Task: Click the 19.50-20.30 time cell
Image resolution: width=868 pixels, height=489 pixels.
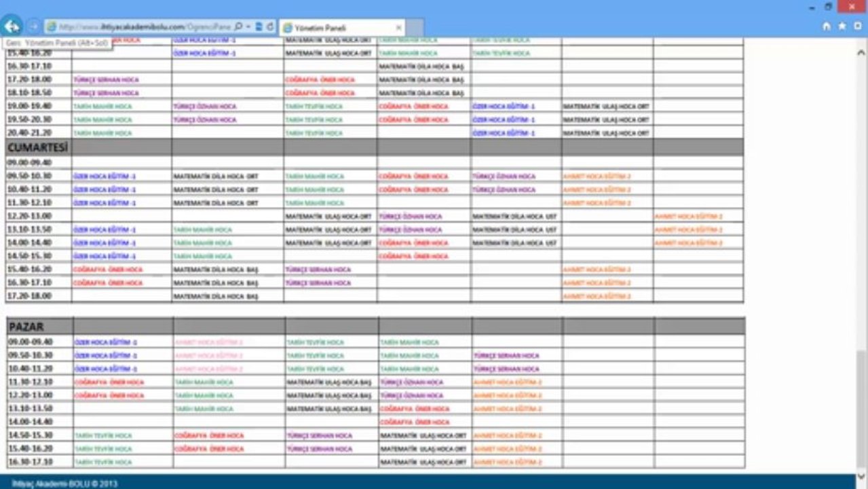Action: pos(39,120)
